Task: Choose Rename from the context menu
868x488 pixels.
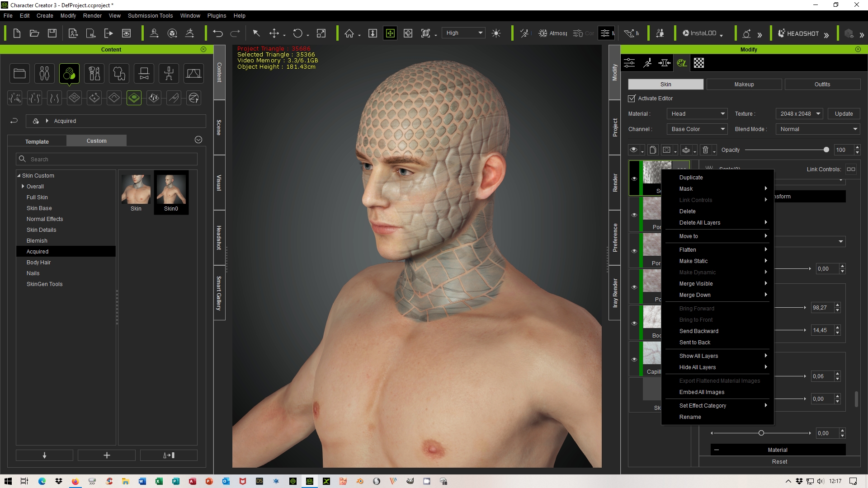Action: click(x=717, y=417)
